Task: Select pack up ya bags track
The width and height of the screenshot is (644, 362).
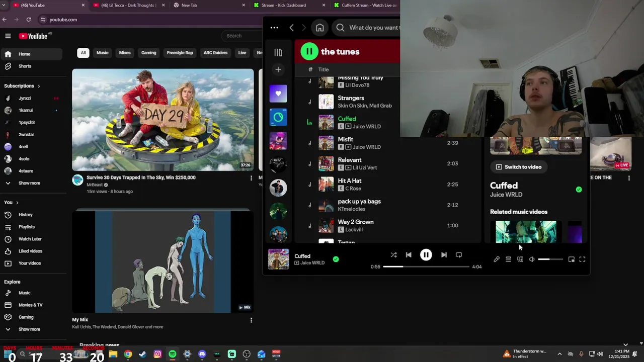Action: pyautogui.click(x=387, y=205)
